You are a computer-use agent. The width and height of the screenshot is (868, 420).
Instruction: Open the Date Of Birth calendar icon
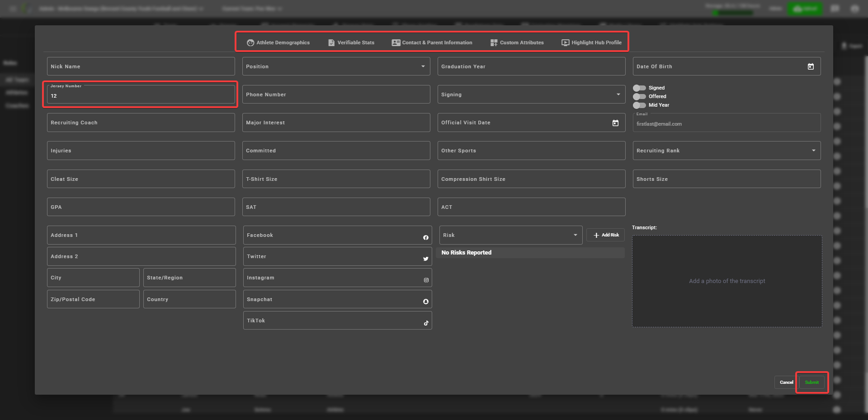(811, 66)
